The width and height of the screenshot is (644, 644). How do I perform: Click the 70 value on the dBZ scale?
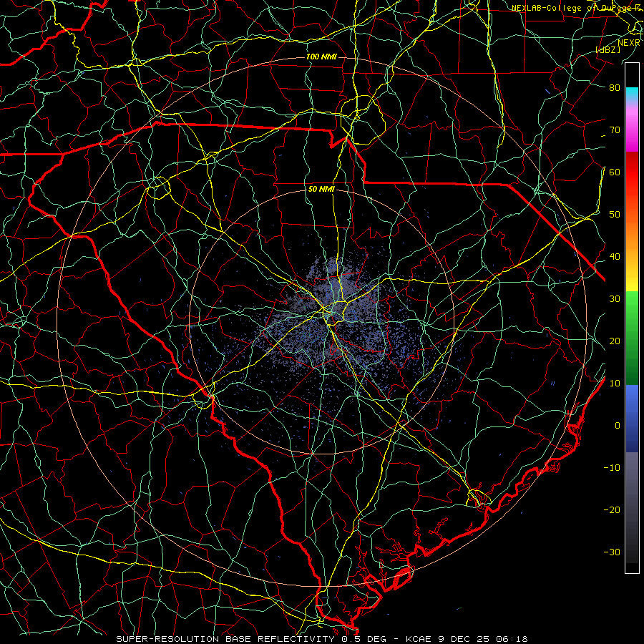coord(615,130)
